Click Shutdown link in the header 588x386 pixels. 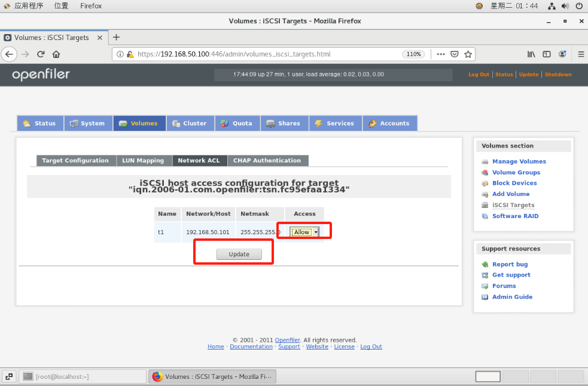tap(558, 75)
